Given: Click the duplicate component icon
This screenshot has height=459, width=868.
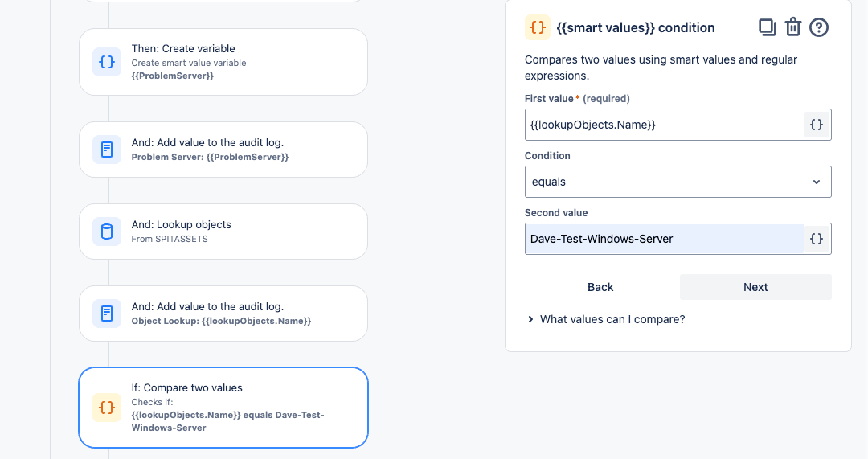Looking at the screenshot, I should [x=768, y=27].
